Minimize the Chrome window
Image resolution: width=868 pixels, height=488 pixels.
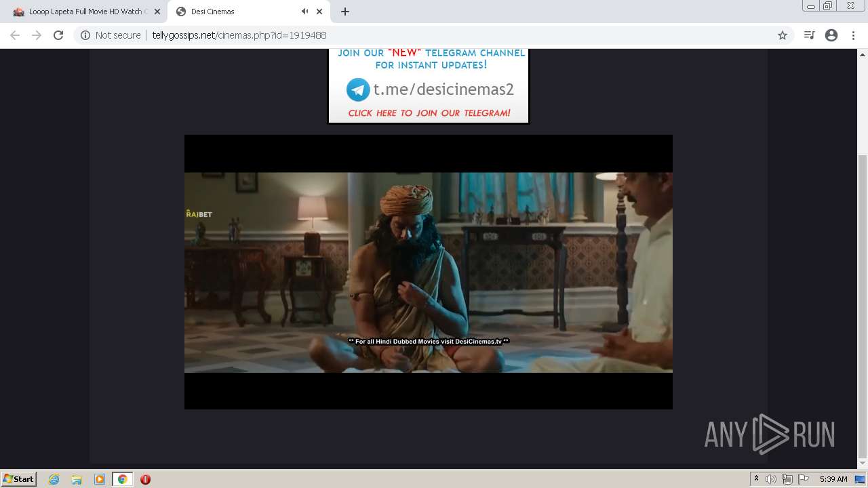pos(810,6)
